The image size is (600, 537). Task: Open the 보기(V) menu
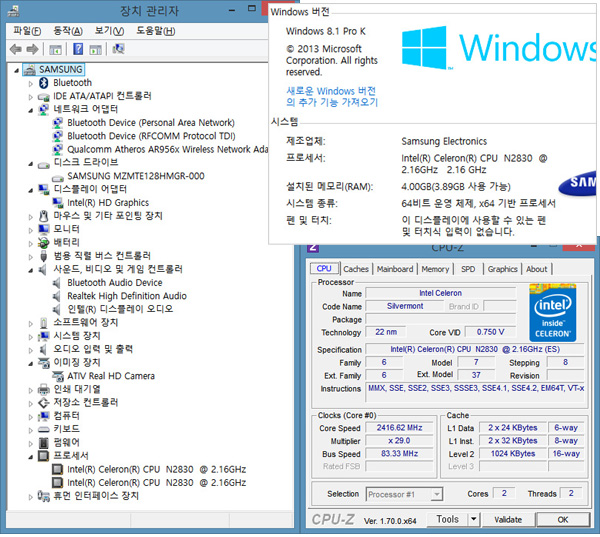click(x=109, y=31)
